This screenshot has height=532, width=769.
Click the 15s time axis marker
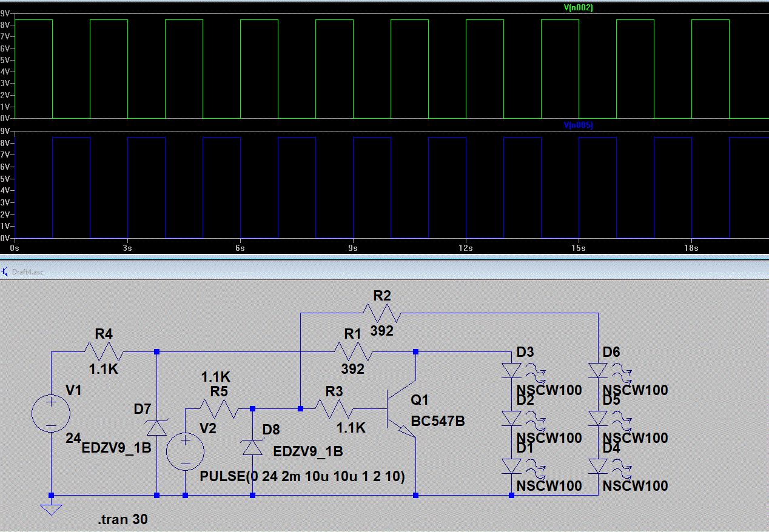(x=578, y=248)
